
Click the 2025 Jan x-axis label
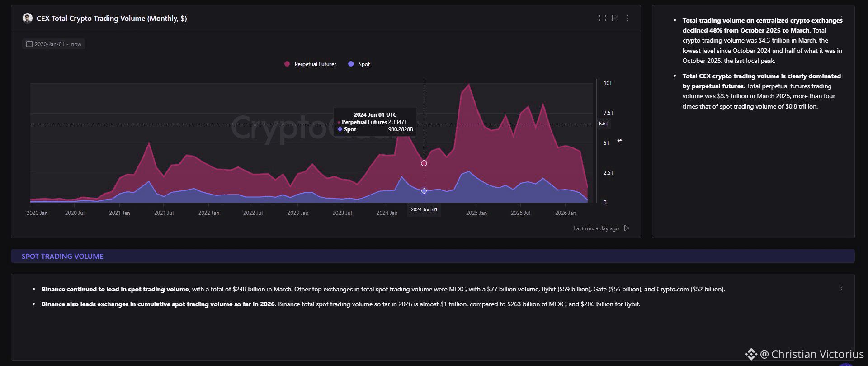click(x=476, y=213)
